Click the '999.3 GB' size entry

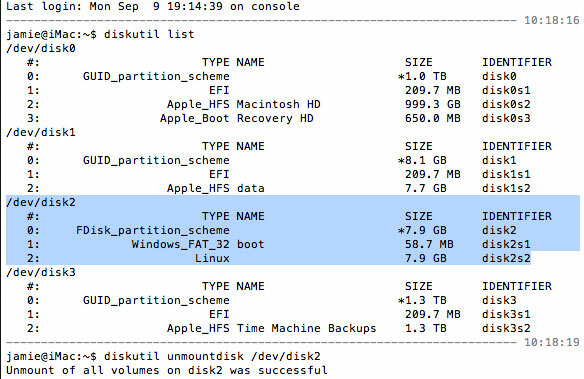(x=433, y=104)
